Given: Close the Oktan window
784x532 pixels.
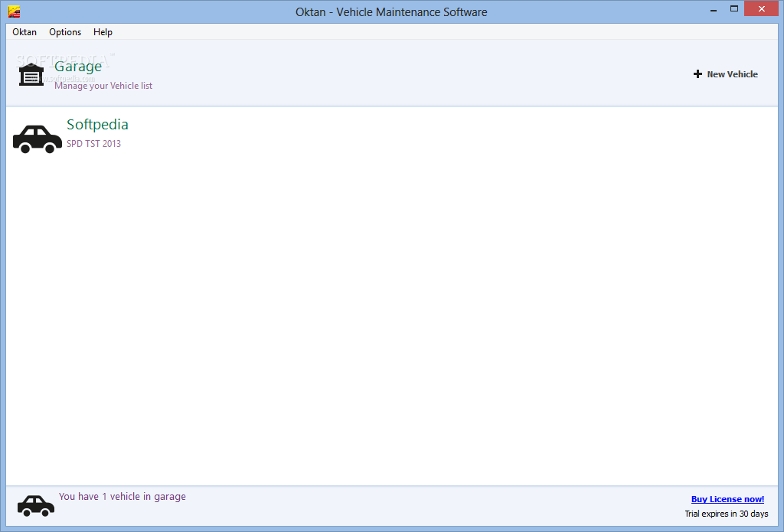Looking at the screenshot, I should 761,8.
